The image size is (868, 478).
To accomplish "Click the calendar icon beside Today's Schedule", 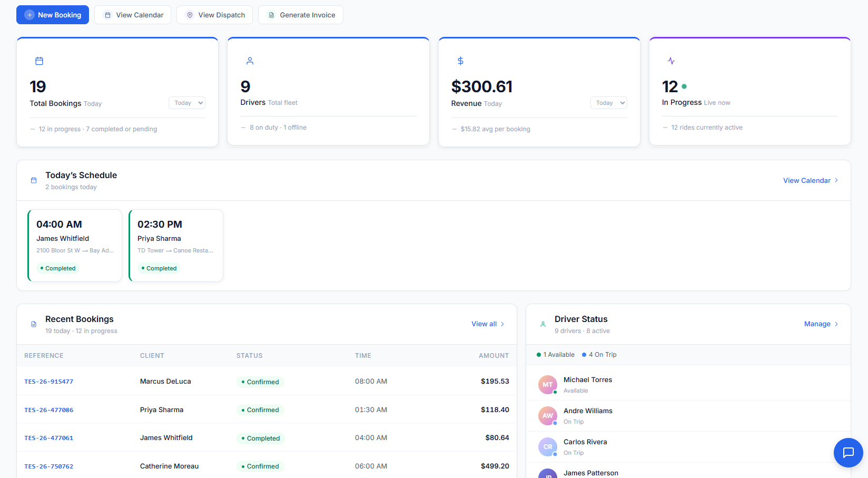I will 33,180.
